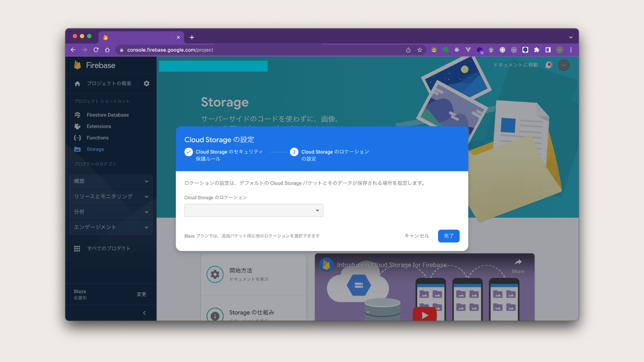Open tab search chevron dropdown

click(x=571, y=37)
